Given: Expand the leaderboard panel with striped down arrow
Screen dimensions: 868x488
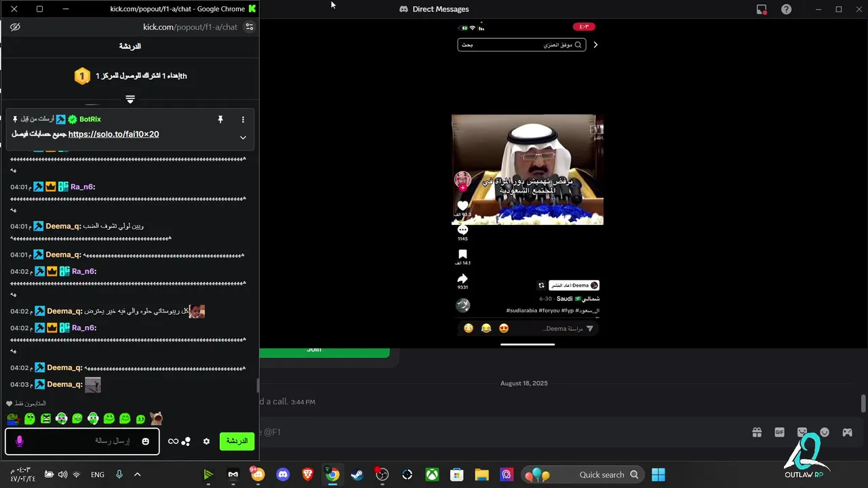Looking at the screenshot, I should coord(130,99).
